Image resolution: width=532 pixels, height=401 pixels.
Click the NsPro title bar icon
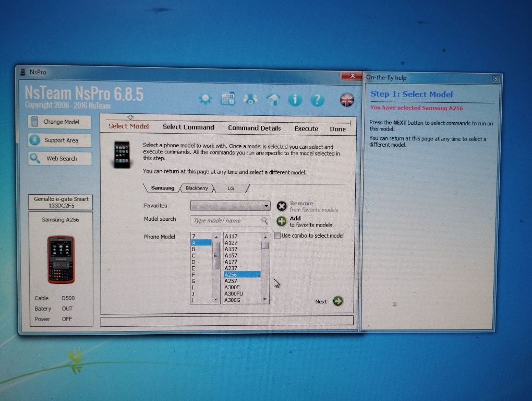click(x=23, y=72)
